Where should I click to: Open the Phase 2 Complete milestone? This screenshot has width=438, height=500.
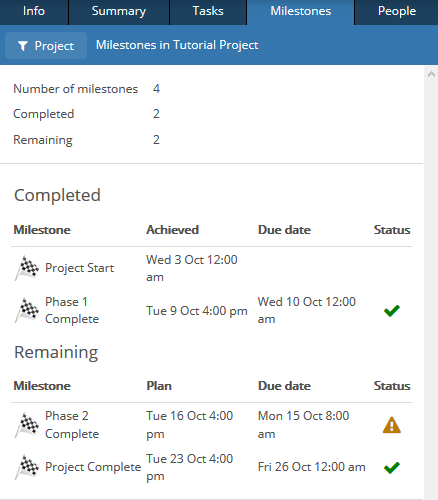click(72, 425)
